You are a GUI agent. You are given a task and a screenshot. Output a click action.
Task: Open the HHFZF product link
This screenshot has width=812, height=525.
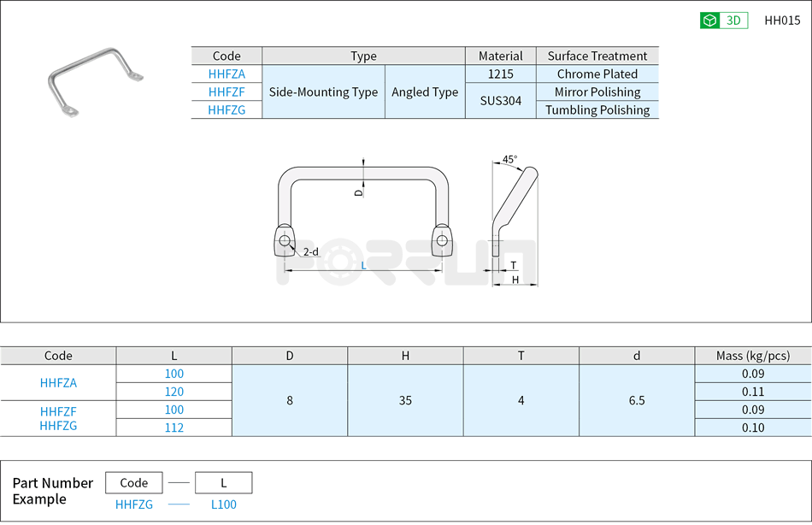tap(227, 91)
